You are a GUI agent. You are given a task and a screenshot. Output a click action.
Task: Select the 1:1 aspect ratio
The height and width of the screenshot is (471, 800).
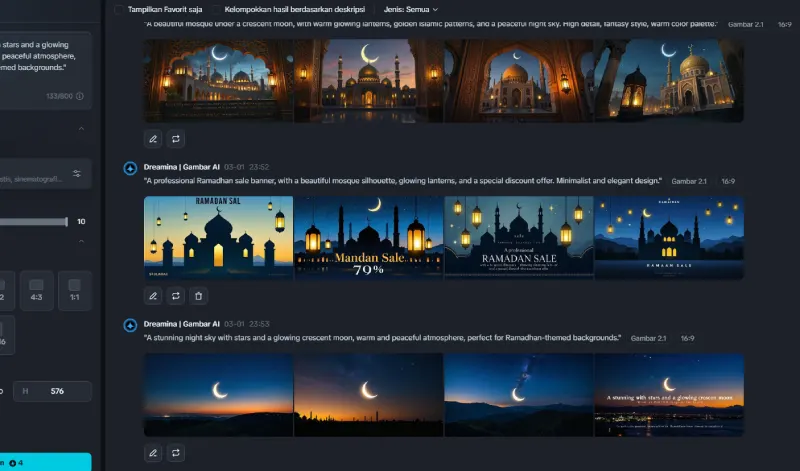74,290
